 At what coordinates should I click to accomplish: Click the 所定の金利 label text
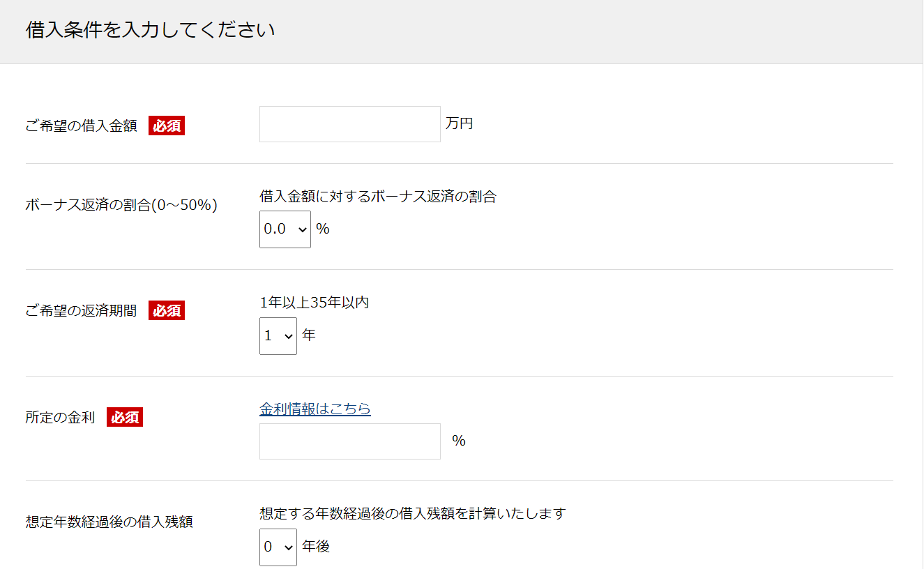(61, 418)
